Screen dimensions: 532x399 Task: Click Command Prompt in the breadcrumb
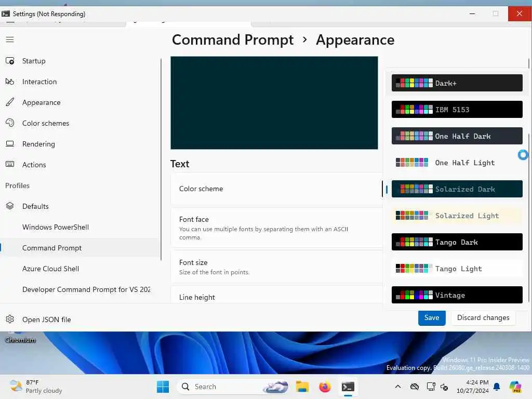232,39
